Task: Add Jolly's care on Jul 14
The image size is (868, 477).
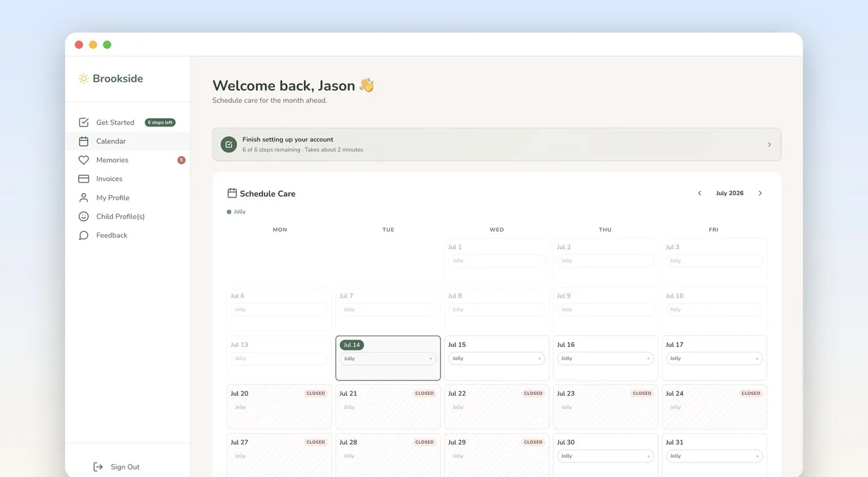Action: [x=430, y=359]
